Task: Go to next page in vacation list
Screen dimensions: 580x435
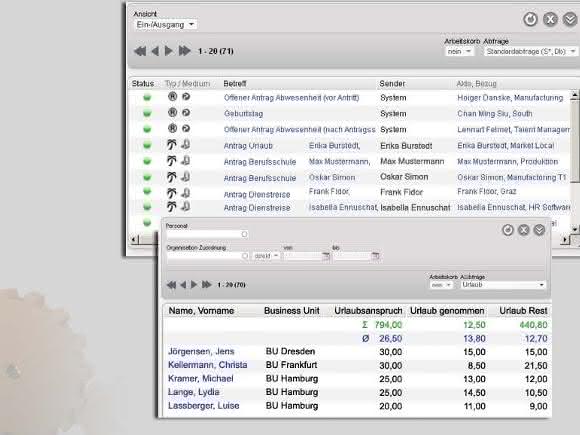Action: click(x=194, y=284)
